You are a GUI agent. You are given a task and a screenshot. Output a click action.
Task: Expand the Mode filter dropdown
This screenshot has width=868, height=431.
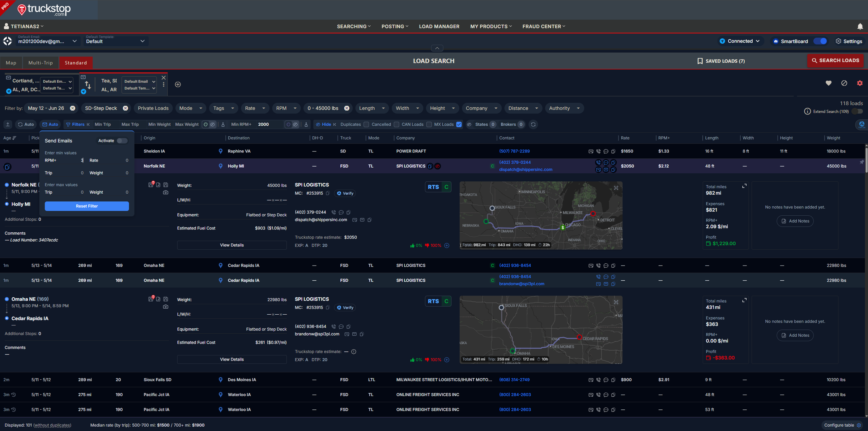191,108
